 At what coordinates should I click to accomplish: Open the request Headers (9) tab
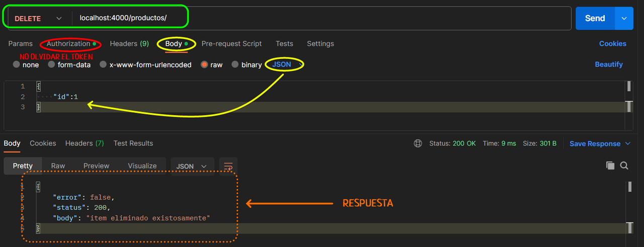(129, 44)
